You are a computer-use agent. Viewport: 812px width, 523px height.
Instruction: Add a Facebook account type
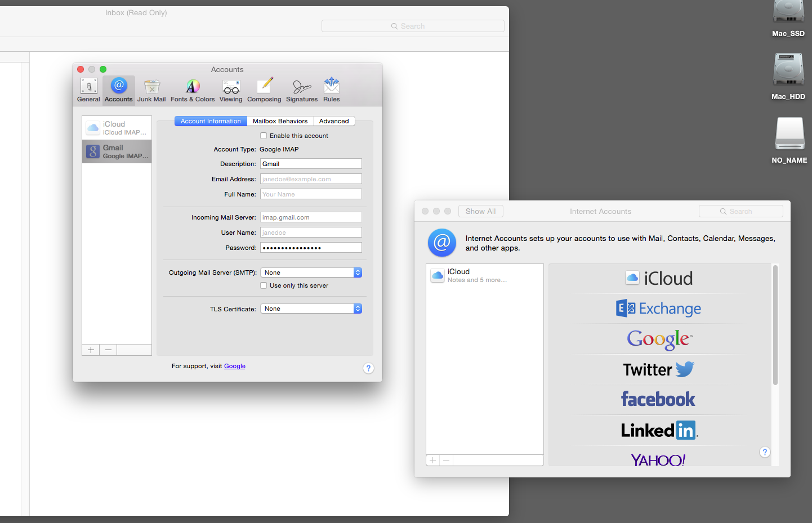[x=658, y=399]
